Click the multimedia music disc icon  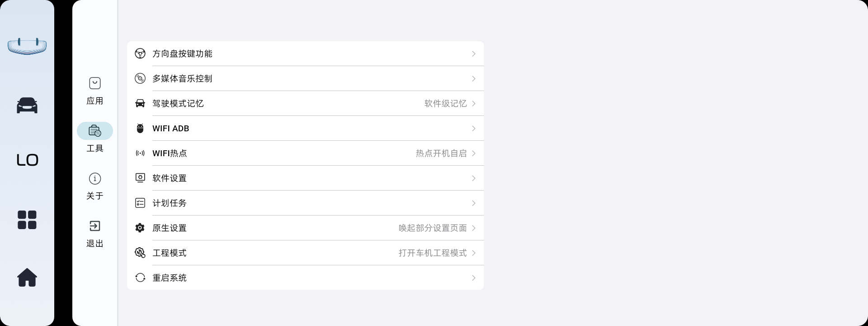click(140, 78)
